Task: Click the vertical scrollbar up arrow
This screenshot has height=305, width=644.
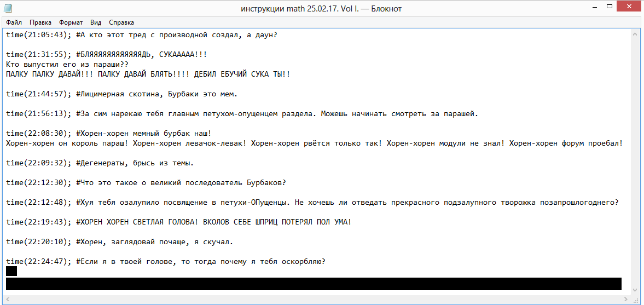Action: click(x=636, y=33)
